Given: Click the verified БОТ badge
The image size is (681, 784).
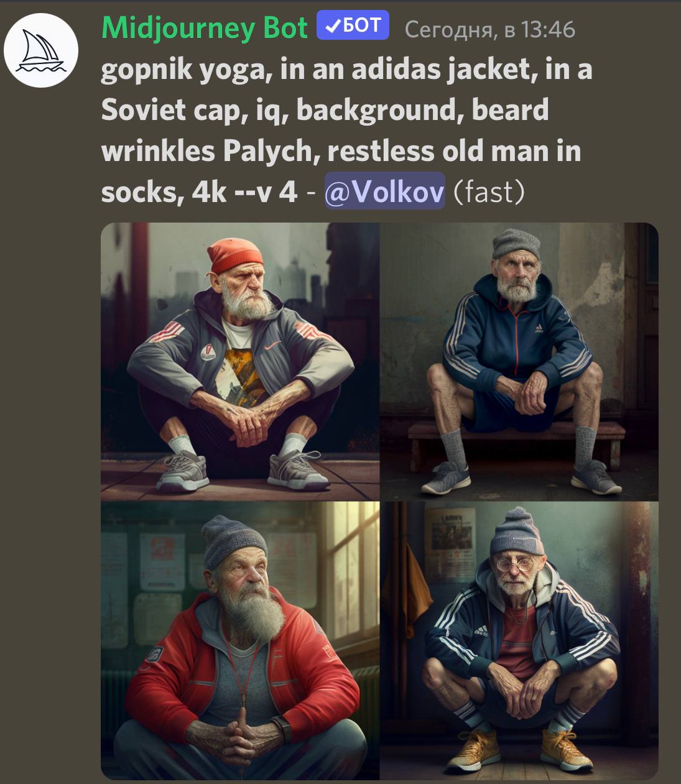Looking at the screenshot, I should click(x=353, y=25).
